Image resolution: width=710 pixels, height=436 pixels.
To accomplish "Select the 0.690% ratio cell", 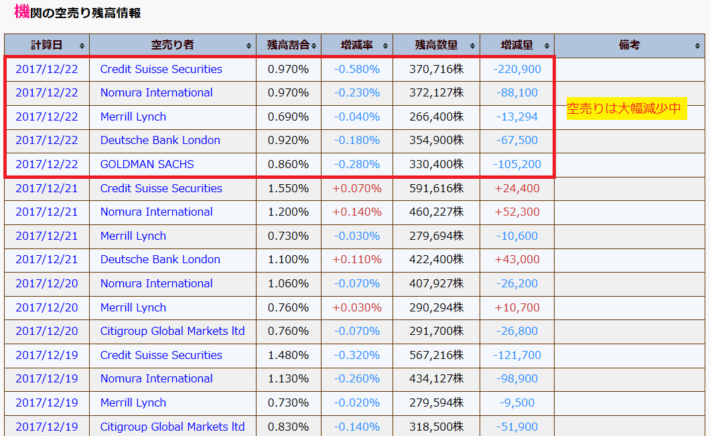I will click(x=288, y=117).
